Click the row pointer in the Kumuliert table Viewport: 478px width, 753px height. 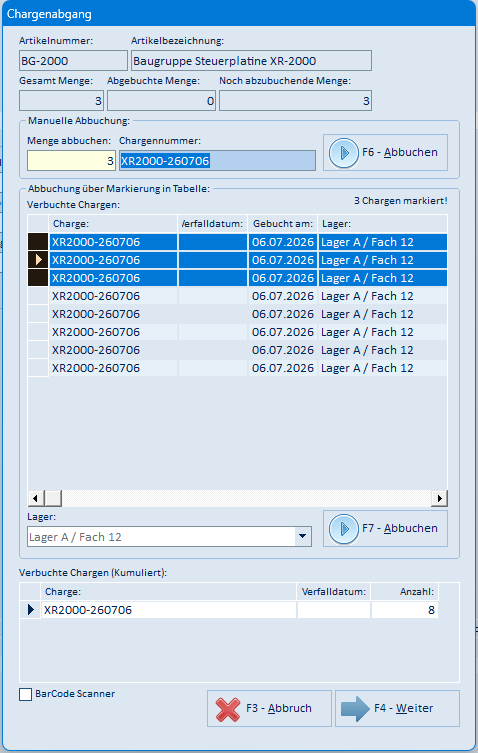click(x=31, y=610)
